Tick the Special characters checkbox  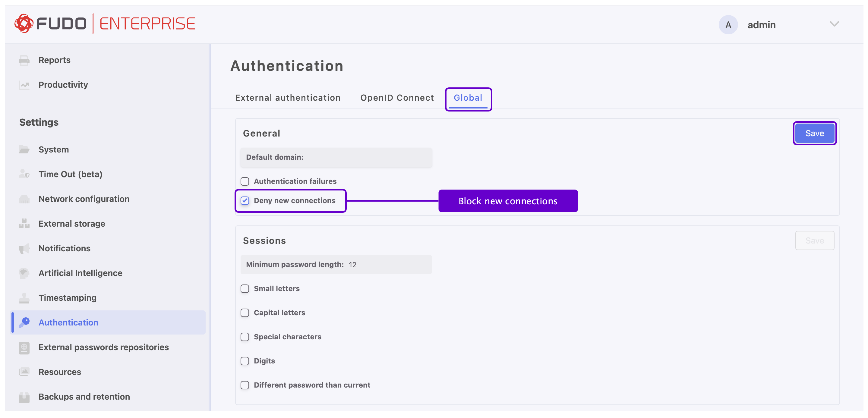click(245, 337)
